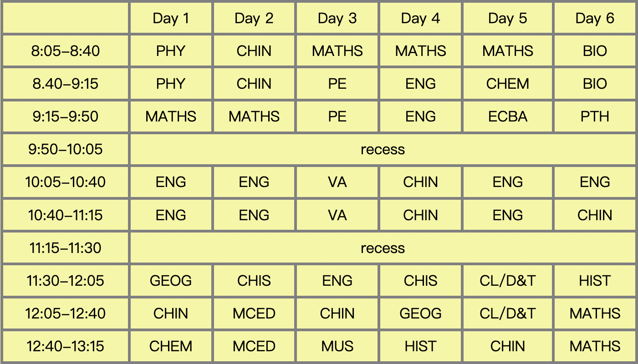Click the CHIS cell on Day 2
Image resolution: width=638 pixels, height=364 pixels.
click(254, 281)
